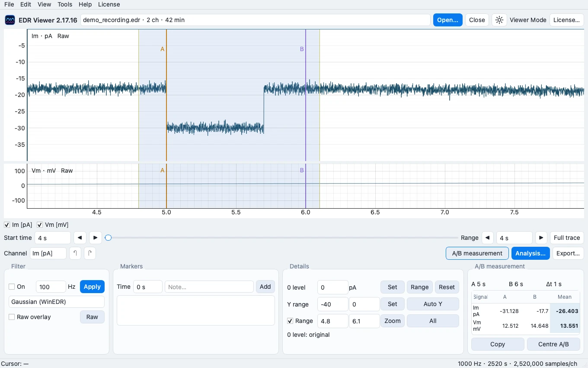Toggle Vm [mV] channel visibility
This screenshot has height=368, width=588.
[x=40, y=225]
